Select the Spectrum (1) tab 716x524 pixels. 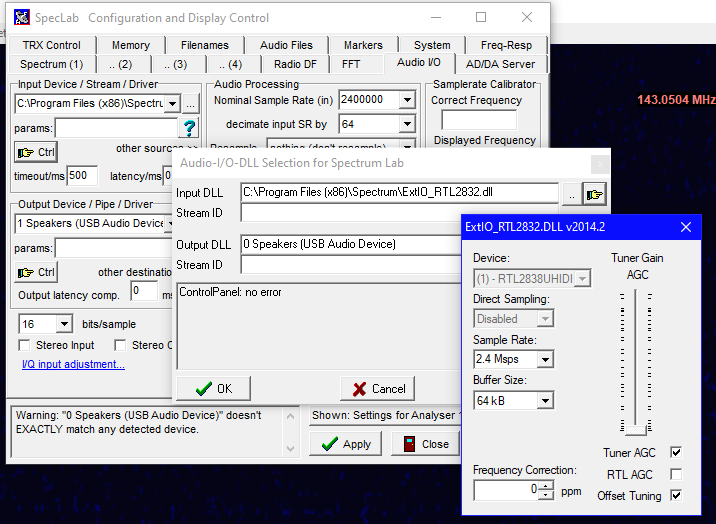[x=52, y=64]
